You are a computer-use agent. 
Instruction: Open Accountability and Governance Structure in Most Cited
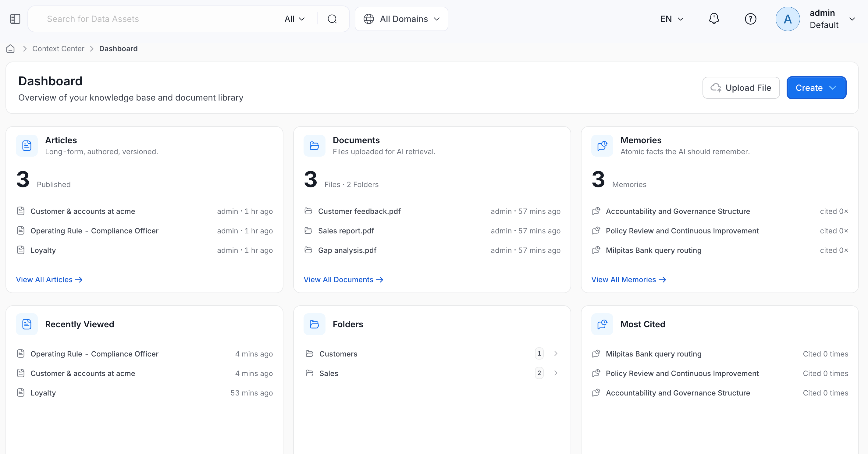pos(678,393)
